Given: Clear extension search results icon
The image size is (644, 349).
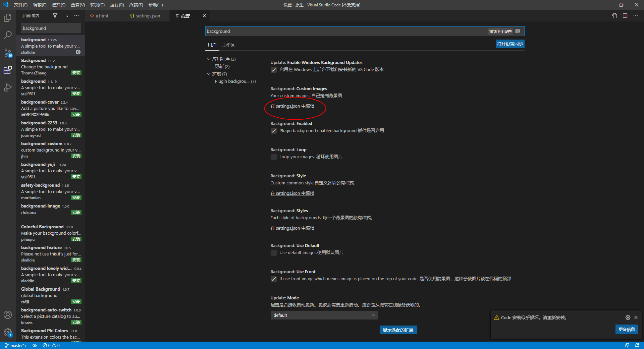Looking at the screenshot, I should tap(66, 16).
